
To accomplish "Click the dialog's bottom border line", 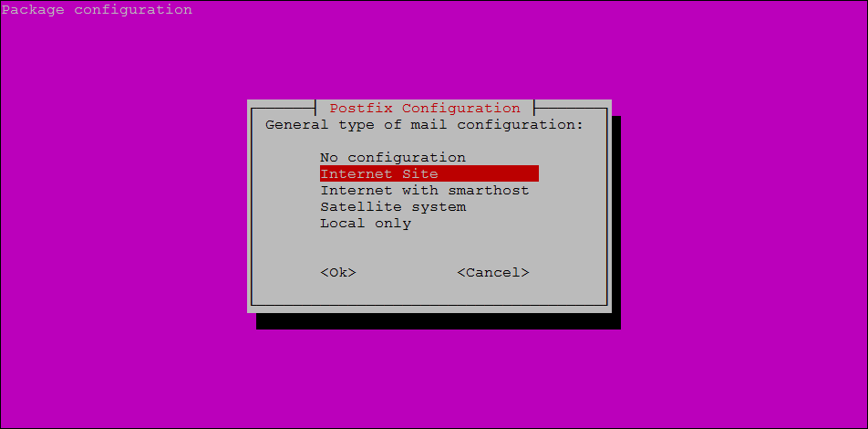I will [x=429, y=304].
